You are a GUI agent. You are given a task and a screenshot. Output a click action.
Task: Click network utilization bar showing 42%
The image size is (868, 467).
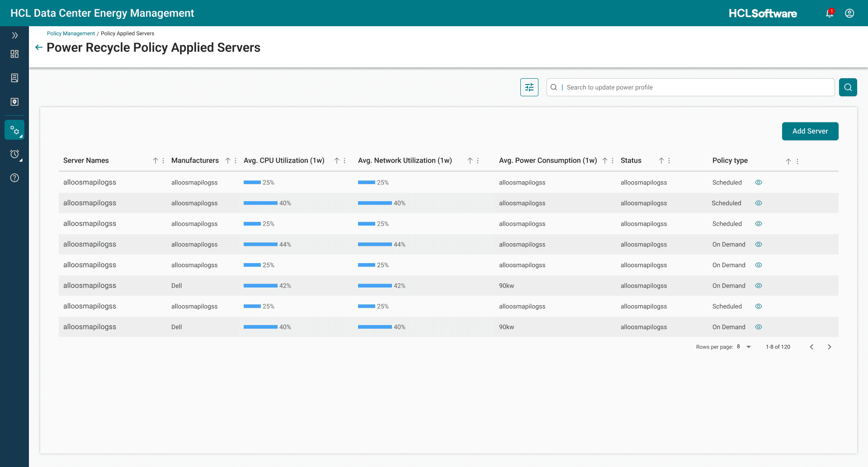(x=375, y=286)
